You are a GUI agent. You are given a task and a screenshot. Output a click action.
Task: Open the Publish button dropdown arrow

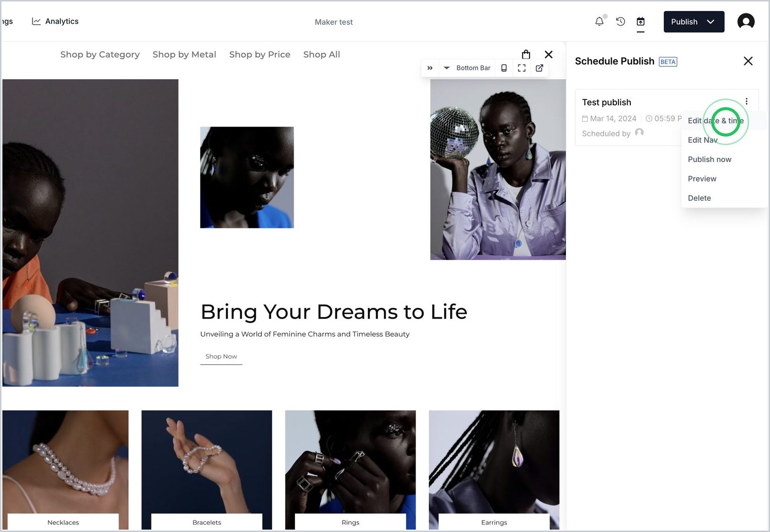point(711,22)
